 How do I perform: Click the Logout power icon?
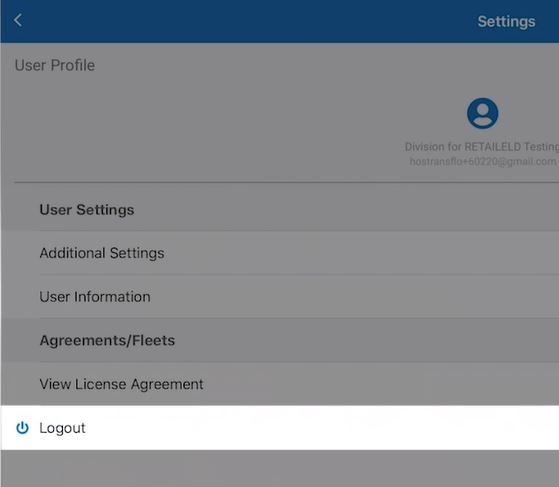point(22,427)
